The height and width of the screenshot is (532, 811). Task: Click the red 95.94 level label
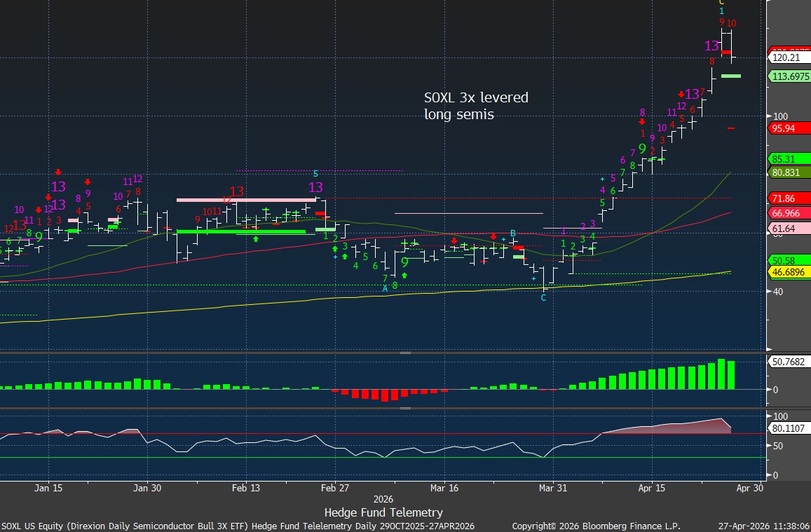pyautogui.click(x=786, y=128)
